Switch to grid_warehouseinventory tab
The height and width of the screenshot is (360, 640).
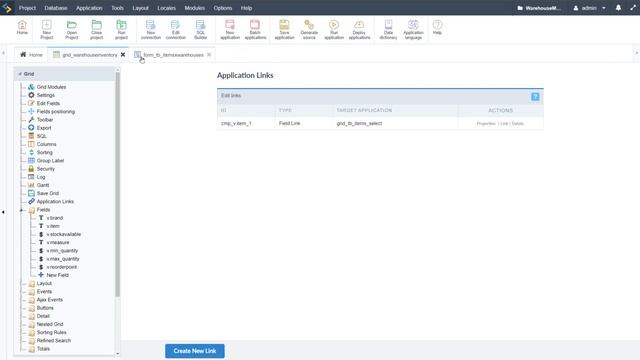tap(89, 55)
